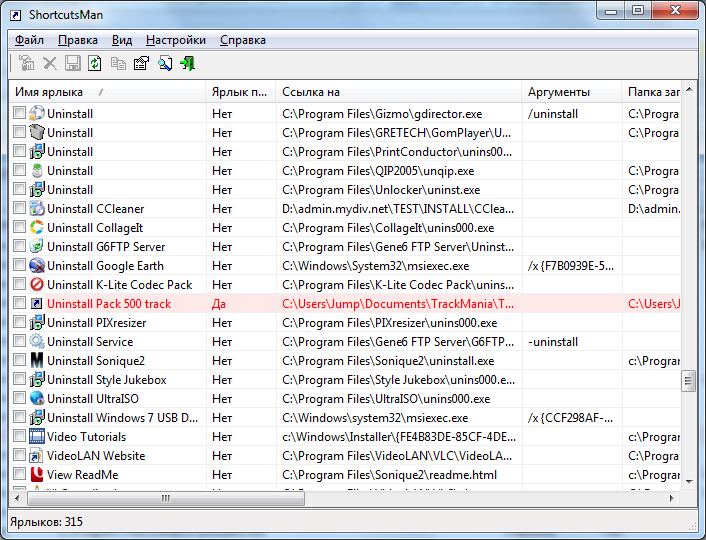Click the icon of the GomPlayer Uninstall row

[x=37, y=132]
